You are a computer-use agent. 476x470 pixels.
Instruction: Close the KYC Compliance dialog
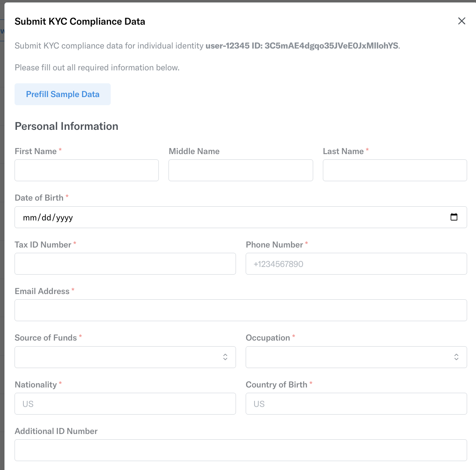click(461, 21)
